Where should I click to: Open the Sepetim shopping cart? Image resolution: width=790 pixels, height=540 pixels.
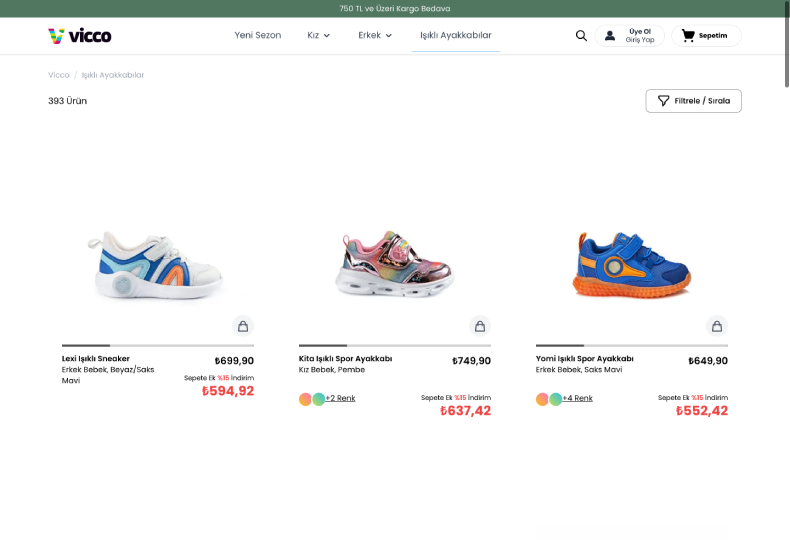click(x=706, y=36)
